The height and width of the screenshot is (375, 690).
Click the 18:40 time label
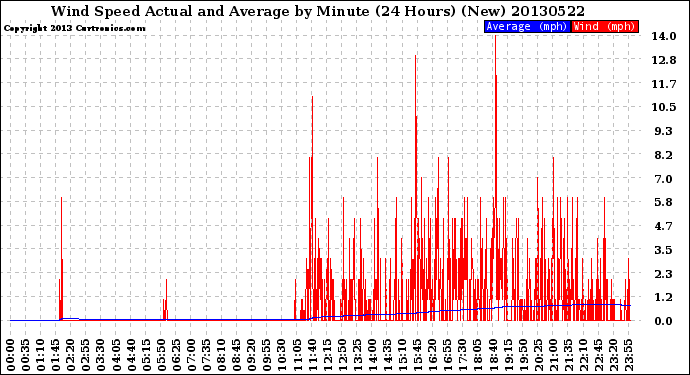[x=493, y=355]
